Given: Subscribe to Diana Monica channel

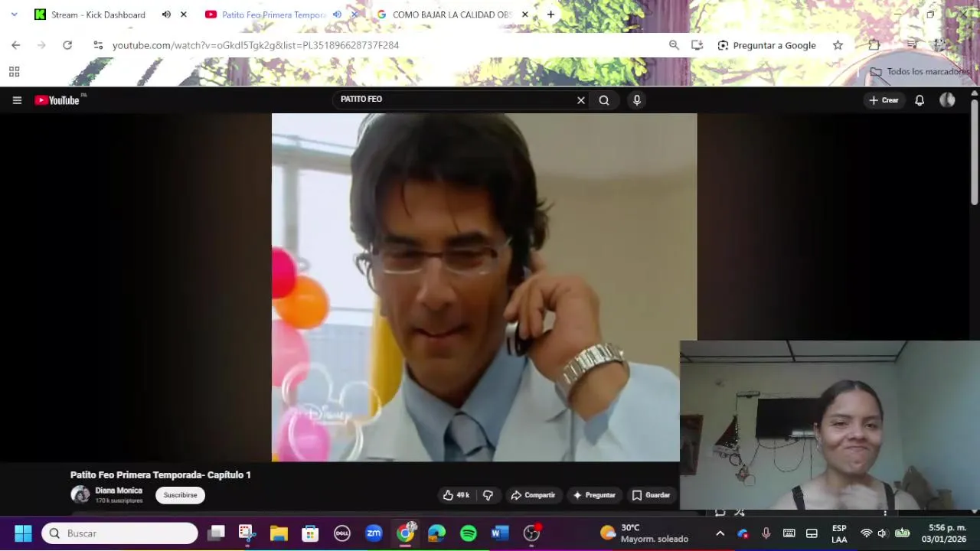Looking at the screenshot, I should pos(180,495).
